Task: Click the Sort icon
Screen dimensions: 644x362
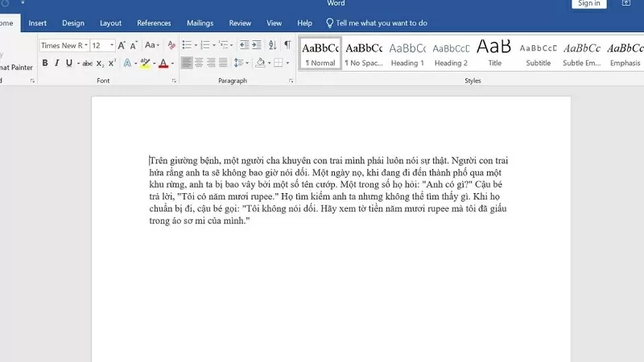Action: point(273,45)
